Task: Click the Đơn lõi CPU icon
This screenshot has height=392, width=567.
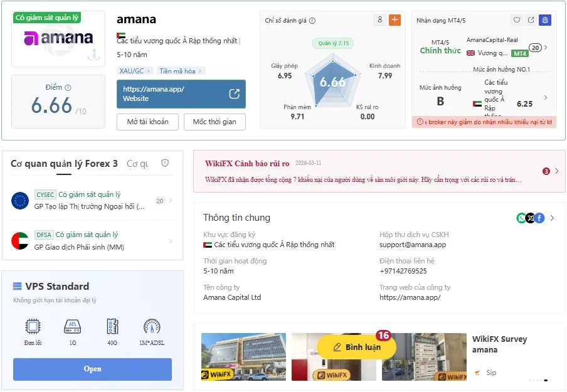Action: point(33,327)
